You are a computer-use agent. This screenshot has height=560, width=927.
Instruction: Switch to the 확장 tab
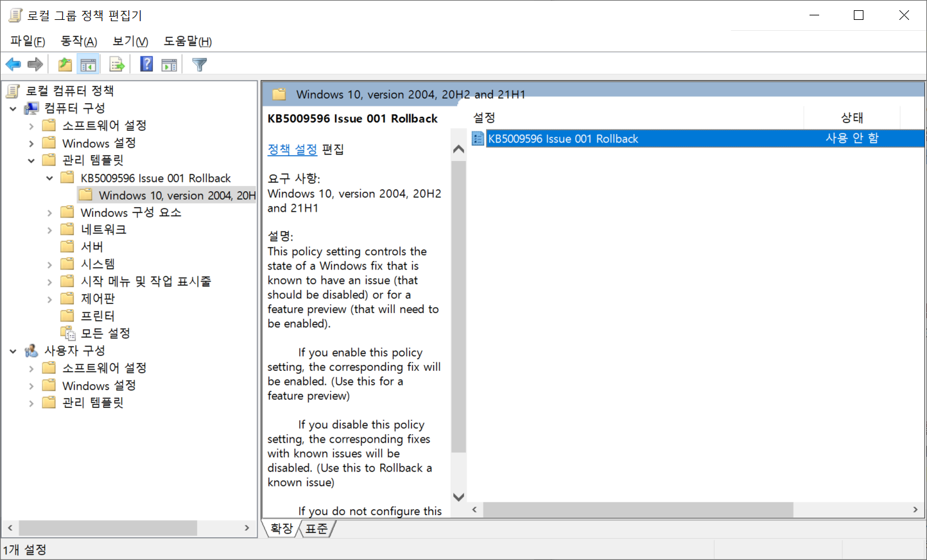pyautogui.click(x=281, y=529)
